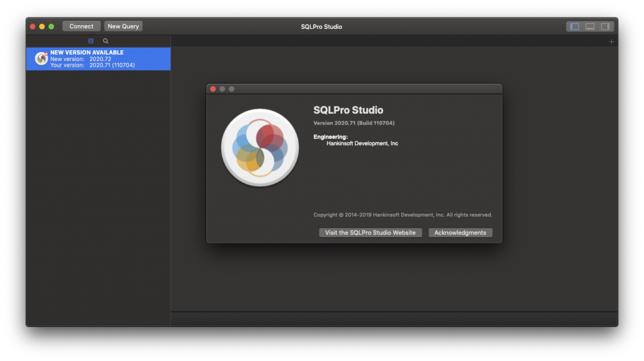The height and width of the screenshot is (361, 644).
Task: Select the database connections sidebar icon
Action: click(91, 41)
